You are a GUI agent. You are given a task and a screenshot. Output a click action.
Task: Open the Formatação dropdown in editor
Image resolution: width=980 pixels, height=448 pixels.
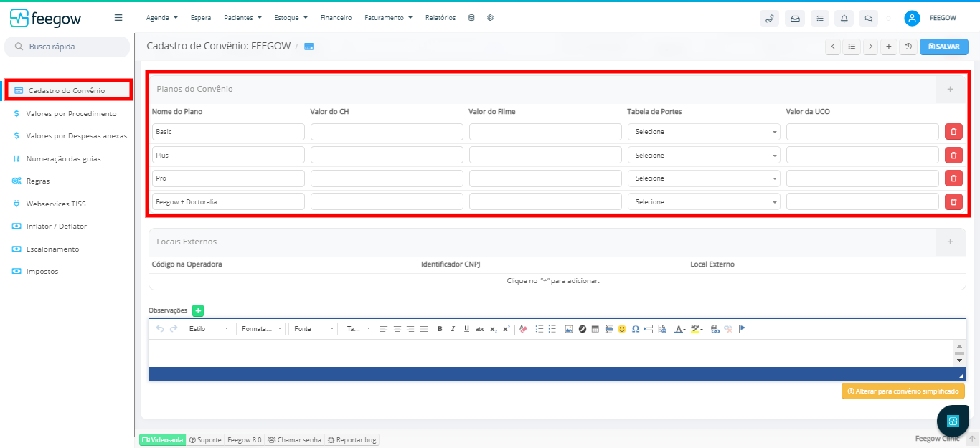pyautogui.click(x=260, y=329)
